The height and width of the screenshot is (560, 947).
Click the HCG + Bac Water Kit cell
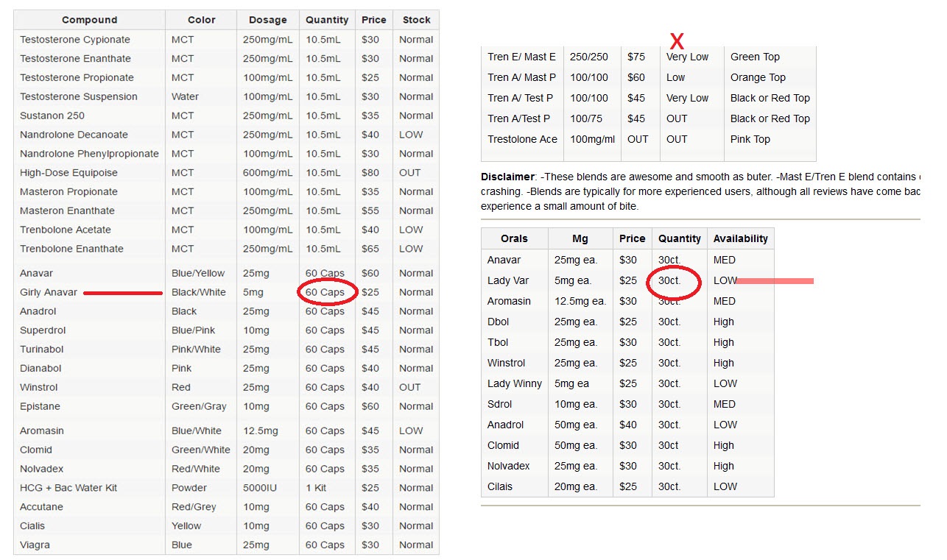68,488
